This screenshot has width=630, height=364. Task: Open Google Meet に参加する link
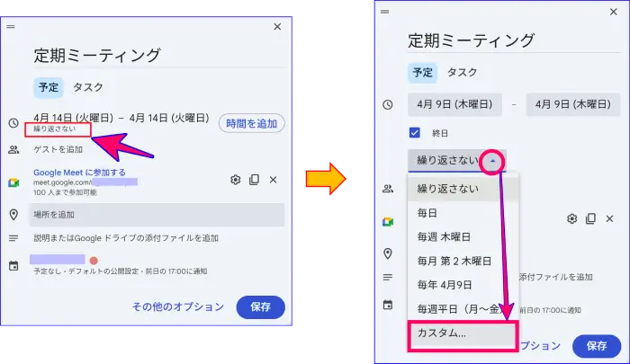(79, 173)
